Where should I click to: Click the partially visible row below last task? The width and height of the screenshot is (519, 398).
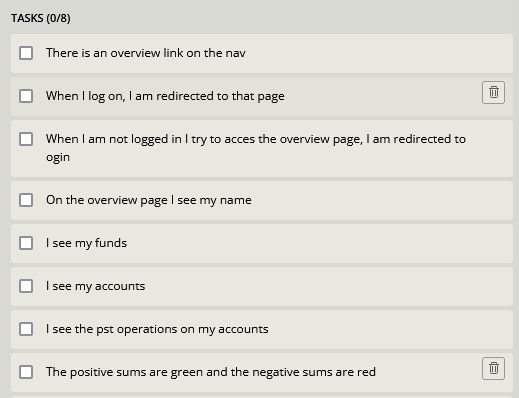tap(262, 397)
